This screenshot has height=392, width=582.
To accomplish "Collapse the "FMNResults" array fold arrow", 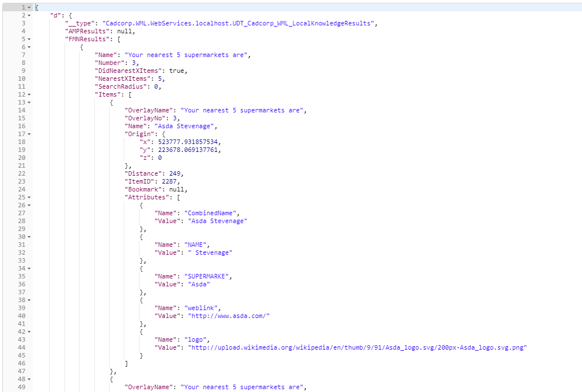I will (x=29, y=39).
